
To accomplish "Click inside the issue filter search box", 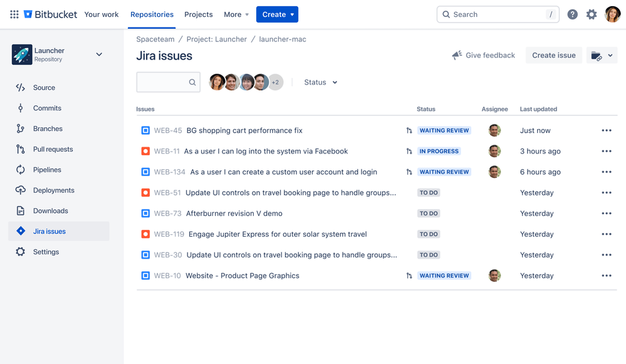I will (x=163, y=82).
